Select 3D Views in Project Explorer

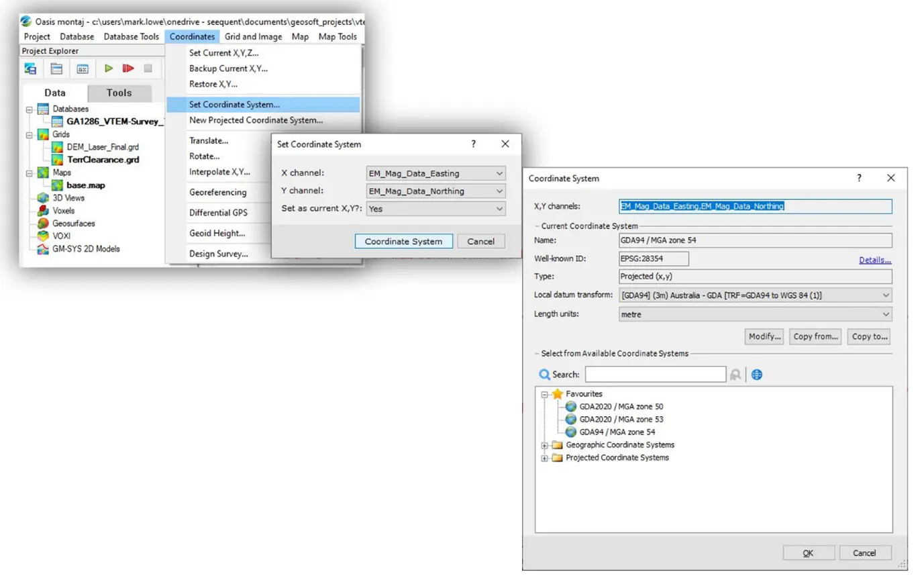[x=68, y=198]
